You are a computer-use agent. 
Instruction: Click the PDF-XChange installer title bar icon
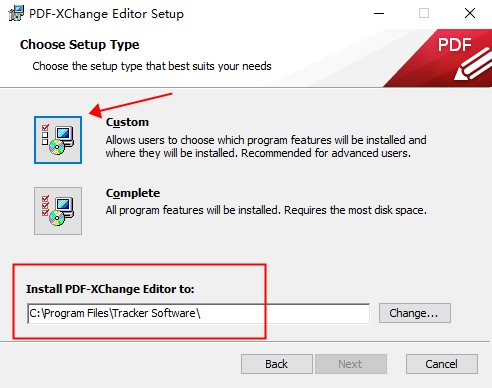16,14
